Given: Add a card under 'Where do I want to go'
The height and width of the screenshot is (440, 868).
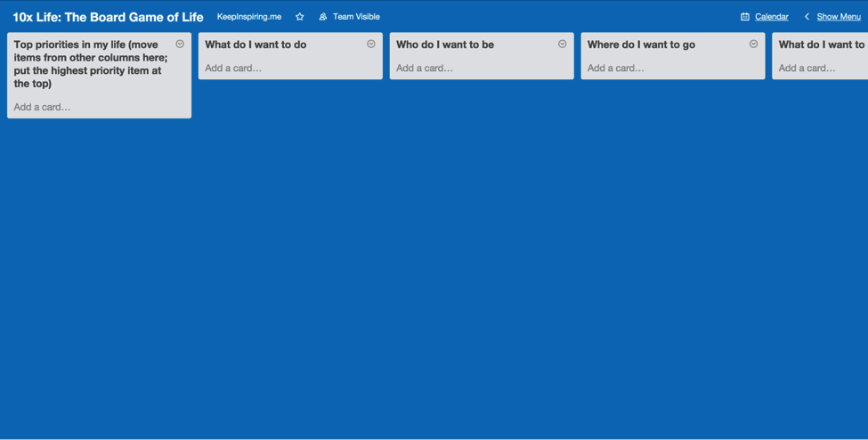Looking at the screenshot, I should click(616, 68).
